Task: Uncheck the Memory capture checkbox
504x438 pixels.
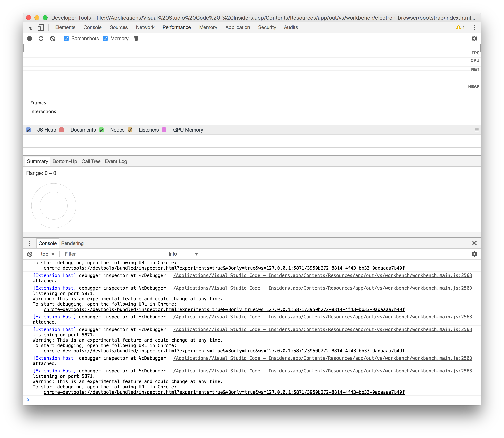Action: [105, 38]
